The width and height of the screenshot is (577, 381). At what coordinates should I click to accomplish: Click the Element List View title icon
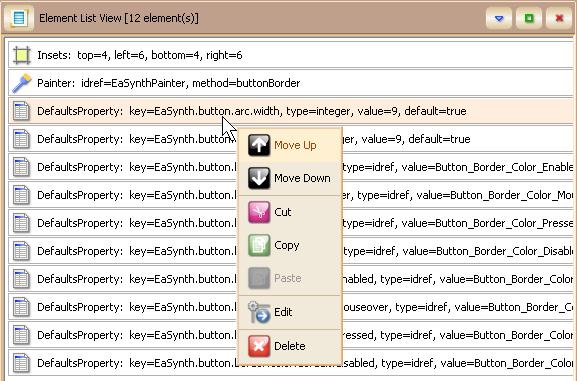pyautogui.click(x=19, y=18)
